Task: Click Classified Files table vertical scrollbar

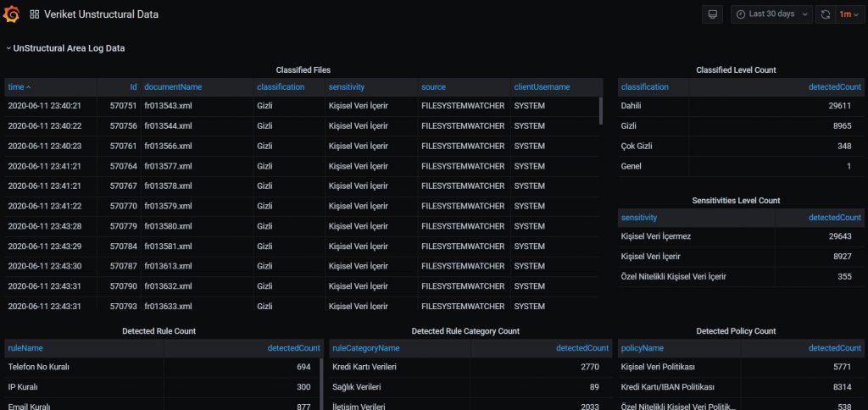Action: click(601, 111)
